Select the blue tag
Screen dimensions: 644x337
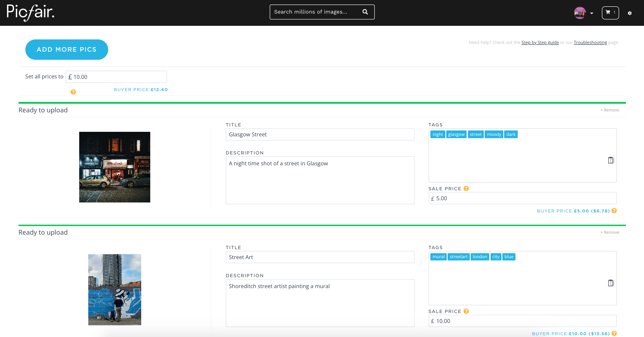[x=509, y=257]
